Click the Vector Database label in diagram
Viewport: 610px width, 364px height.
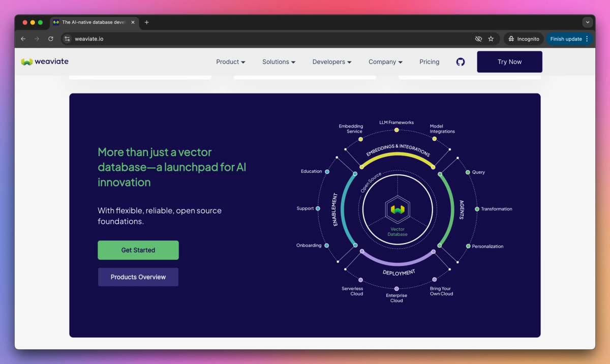point(398,232)
